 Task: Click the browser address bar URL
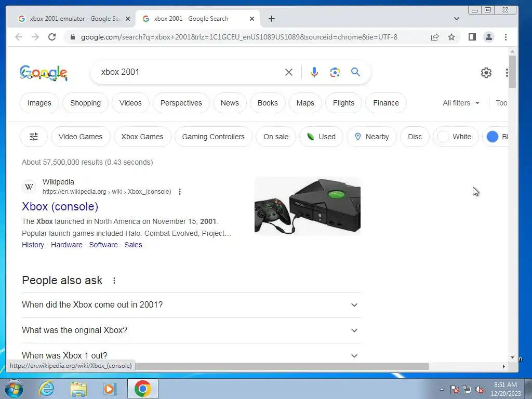pyautogui.click(x=239, y=37)
